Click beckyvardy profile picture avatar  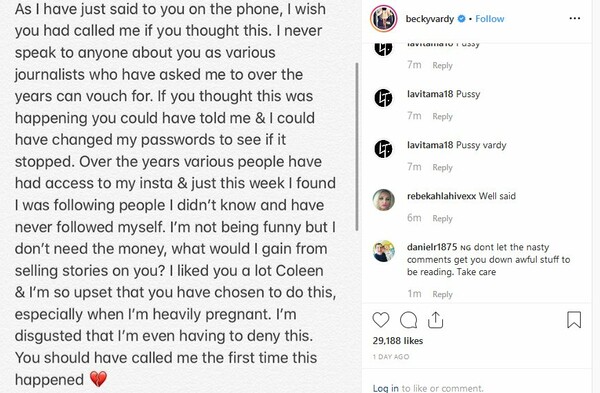point(383,18)
